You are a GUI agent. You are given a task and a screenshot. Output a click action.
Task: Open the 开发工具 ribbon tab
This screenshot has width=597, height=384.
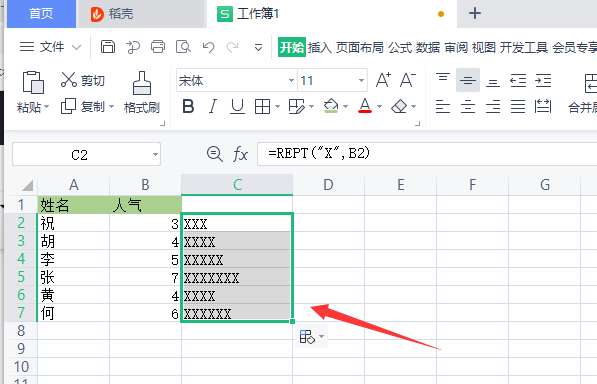(x=524, y=48)
